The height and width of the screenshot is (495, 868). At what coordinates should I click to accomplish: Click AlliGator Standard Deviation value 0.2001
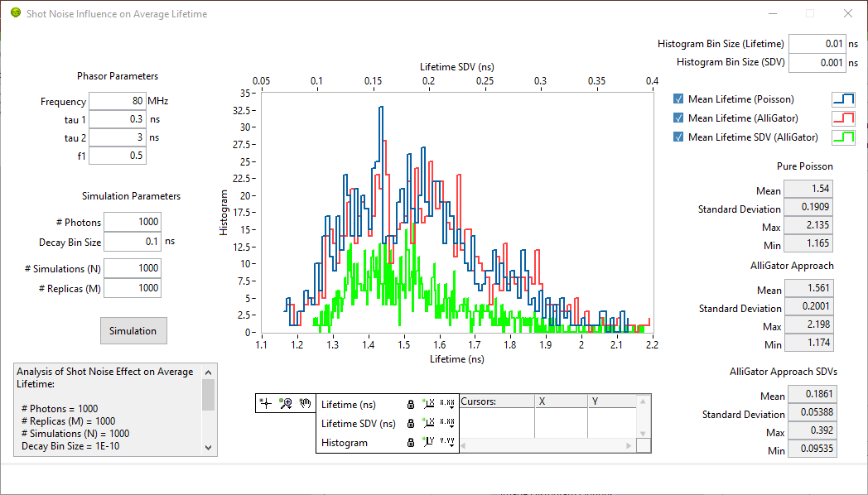point(808,306)
